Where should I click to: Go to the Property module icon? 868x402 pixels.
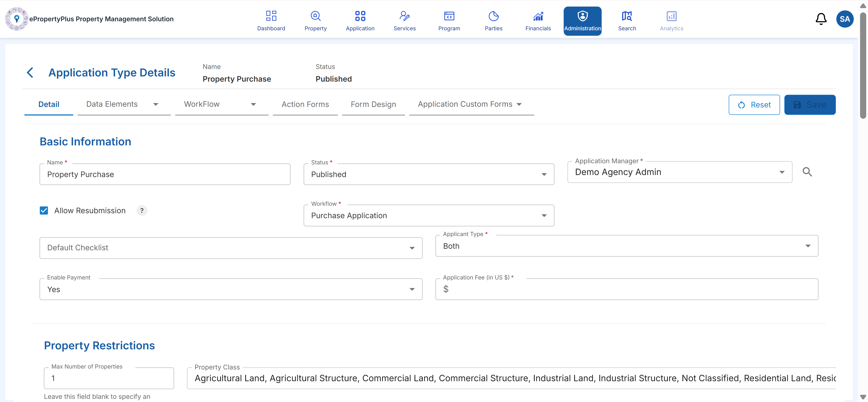point(315,16)
